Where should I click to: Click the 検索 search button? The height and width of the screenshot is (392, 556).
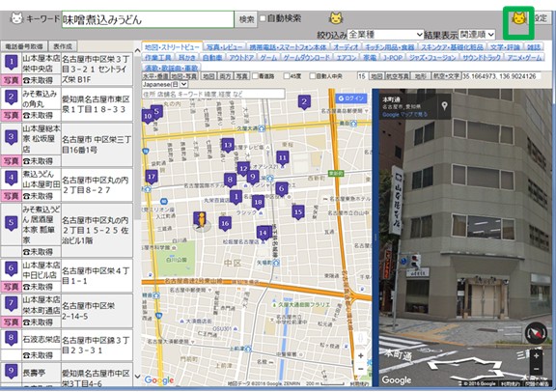(246, 19)
